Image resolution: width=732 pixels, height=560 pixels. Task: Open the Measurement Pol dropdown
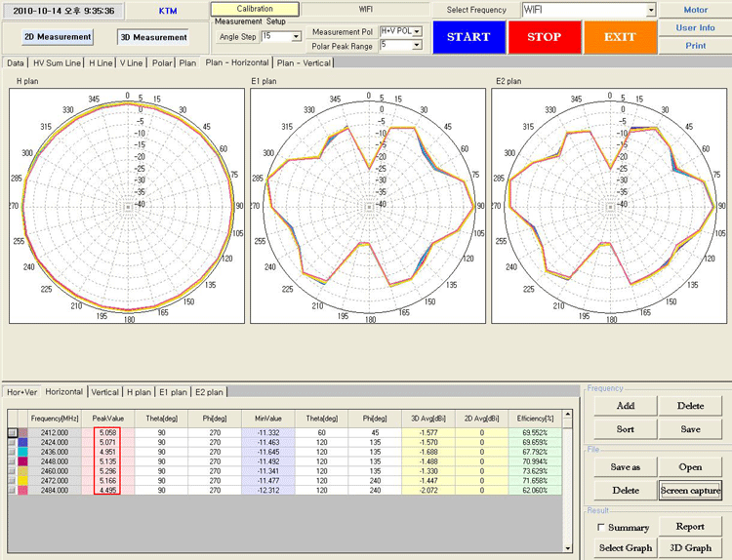point(418,31)
